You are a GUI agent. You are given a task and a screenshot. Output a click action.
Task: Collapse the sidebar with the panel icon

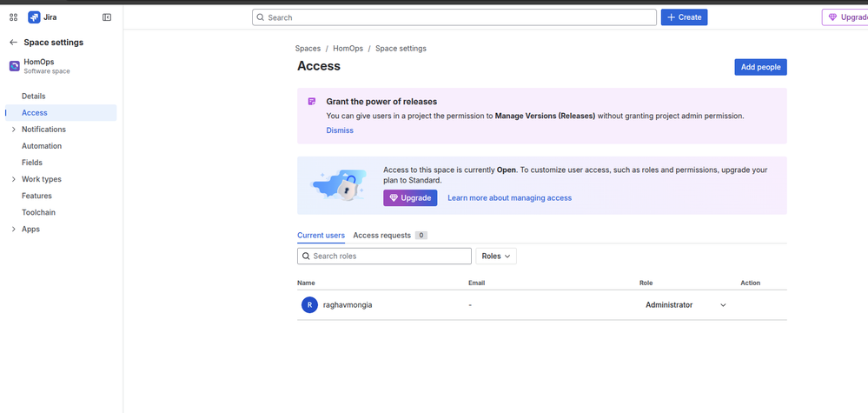[x=107, y=17]
